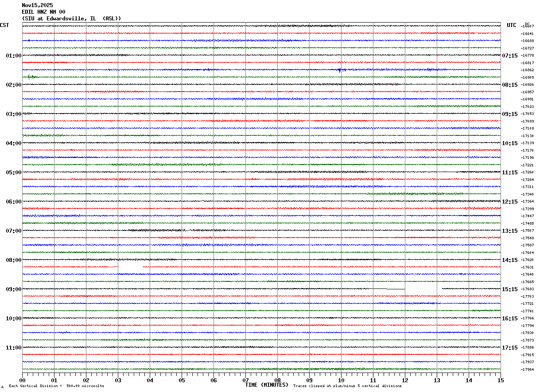Click the "09:00" CST row label

coord(14,289)
